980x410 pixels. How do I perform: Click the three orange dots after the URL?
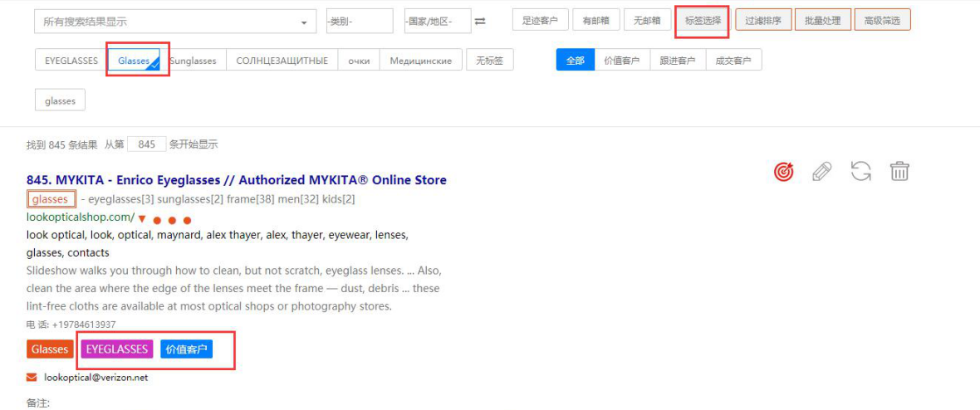click(x=172, y=220)
